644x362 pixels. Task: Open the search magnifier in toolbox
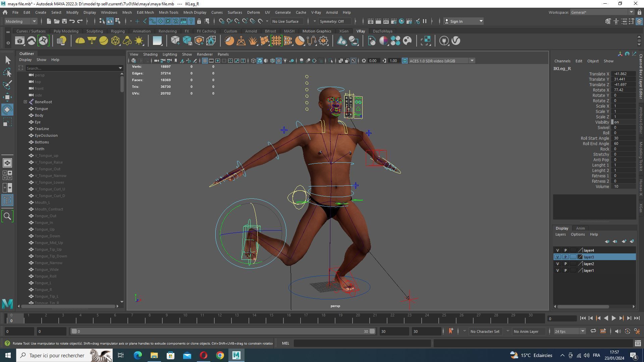(7, 216)
